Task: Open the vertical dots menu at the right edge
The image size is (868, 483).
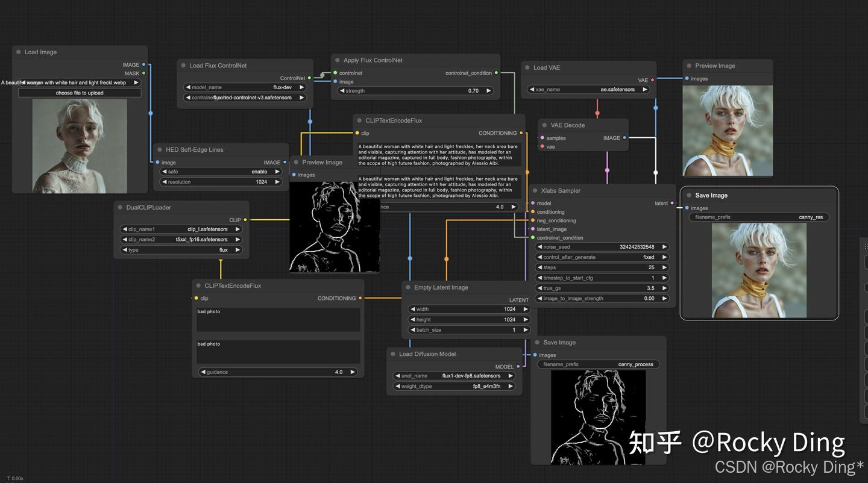Action: 866,246
